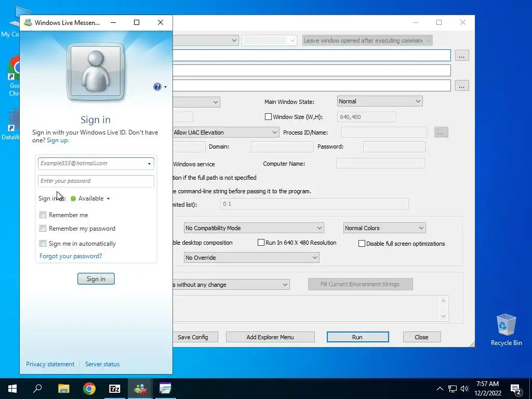Open the No Override dropdown
This screenshot has width=532, height=399.
click(x=251, y=258)
